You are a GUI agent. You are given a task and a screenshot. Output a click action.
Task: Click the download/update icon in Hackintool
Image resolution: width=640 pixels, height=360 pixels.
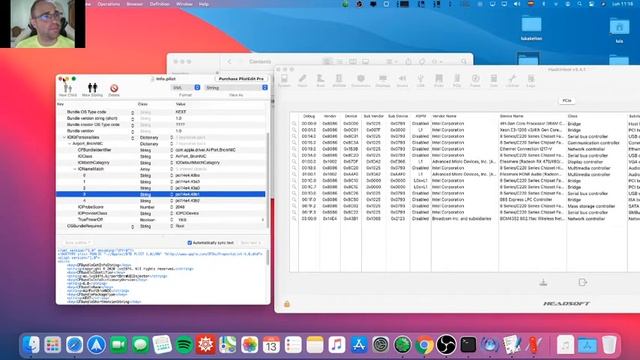pyautogui.click(x=543, y=282)
